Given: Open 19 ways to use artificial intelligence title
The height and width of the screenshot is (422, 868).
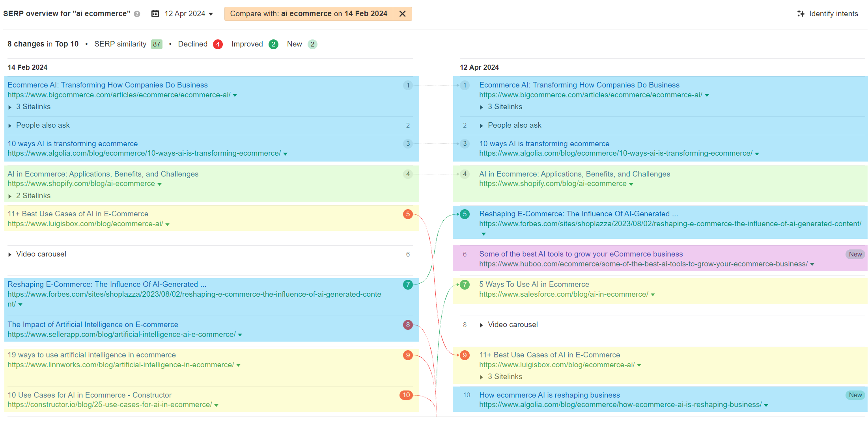Looking at the screenshot, I should click(91, 355).
